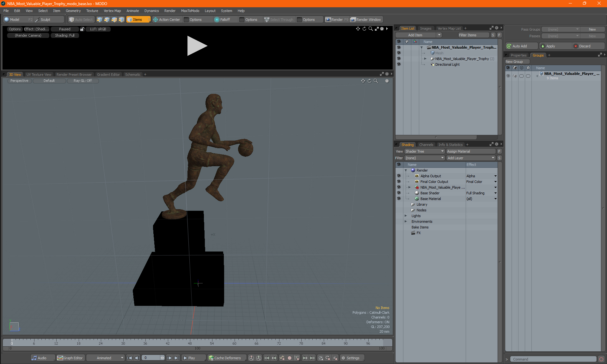Switch to Schematic tab
This screenshot has height=364, width=607.
(x=133, y=75)
